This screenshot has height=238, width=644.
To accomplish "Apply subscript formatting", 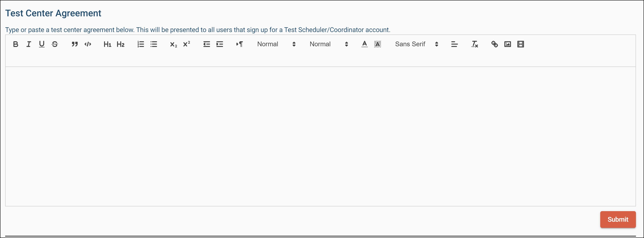I will 173,44.
